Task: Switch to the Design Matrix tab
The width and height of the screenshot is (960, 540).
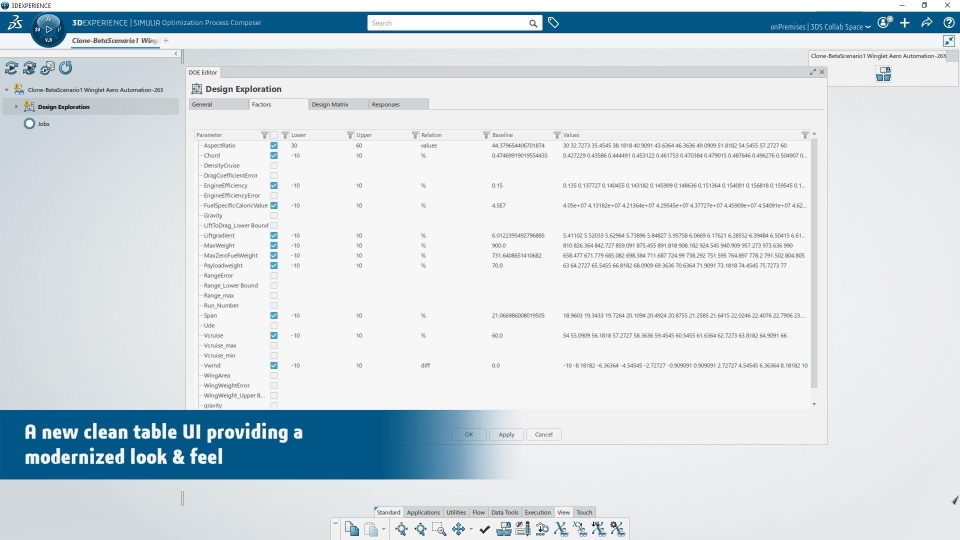Action: coord(338,105)
